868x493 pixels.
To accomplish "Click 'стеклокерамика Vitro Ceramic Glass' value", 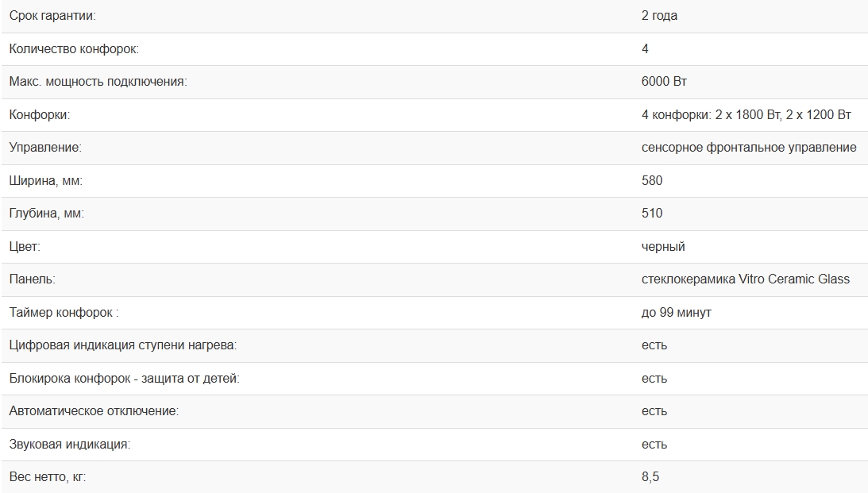I will 745,279.
